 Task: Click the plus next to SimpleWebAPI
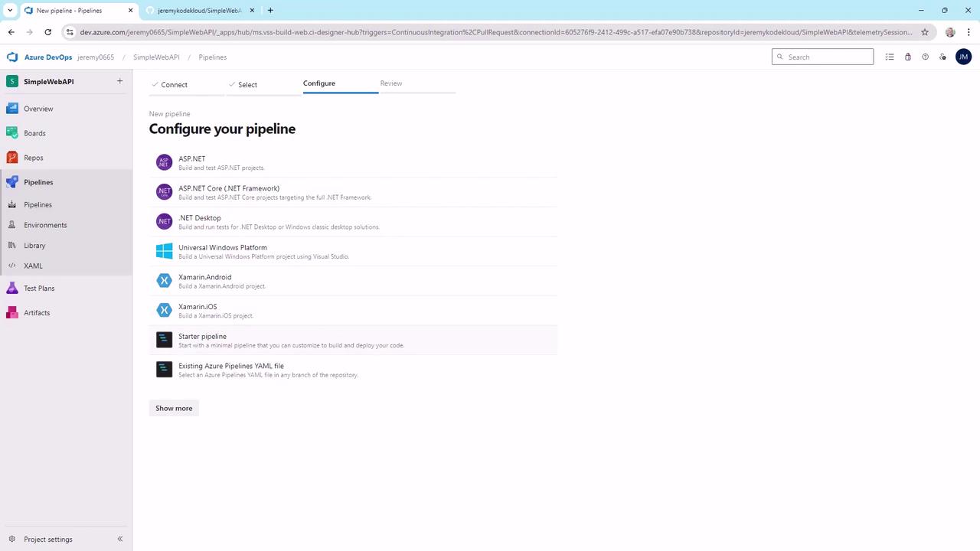coord(119,81)
